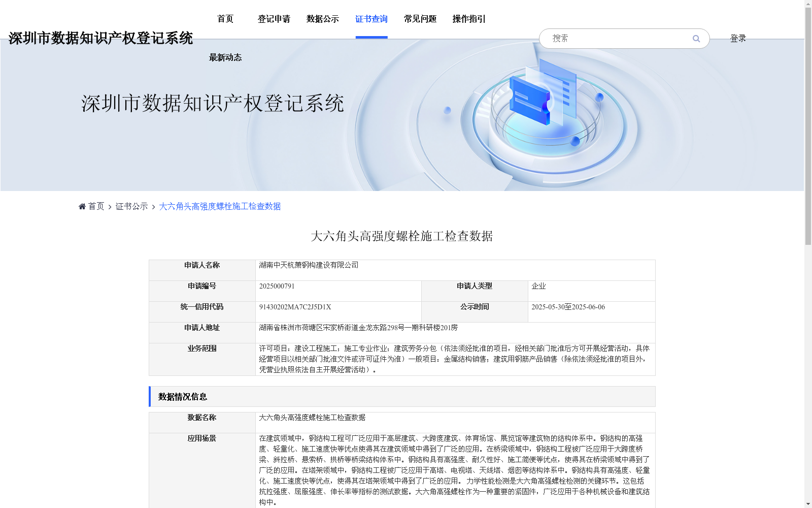Screen dimensions: 812x508
Task: Click the data name value in table
Action: click(x=312, y=418)
